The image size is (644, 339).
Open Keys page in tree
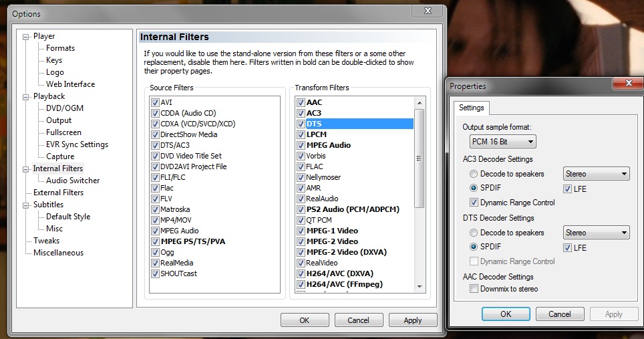click(54, 60)
